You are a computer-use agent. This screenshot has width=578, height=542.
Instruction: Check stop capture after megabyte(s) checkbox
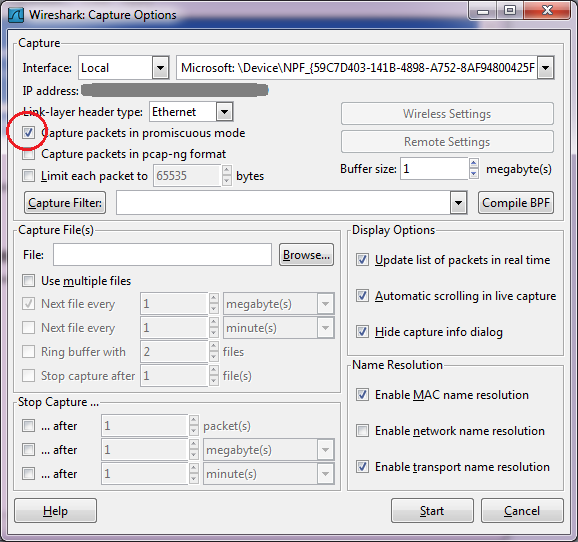(28, 450)
